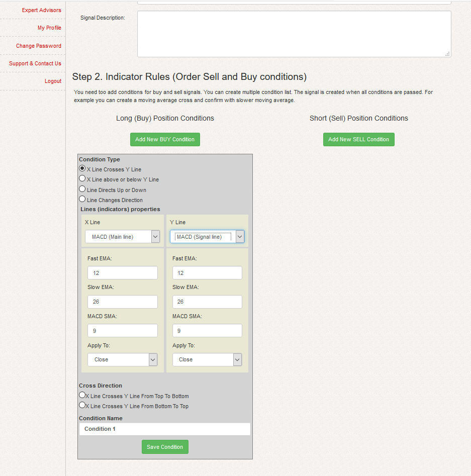
Task: Click the Condition Type label
Action: pyautogui.click(x=100, y=159)
